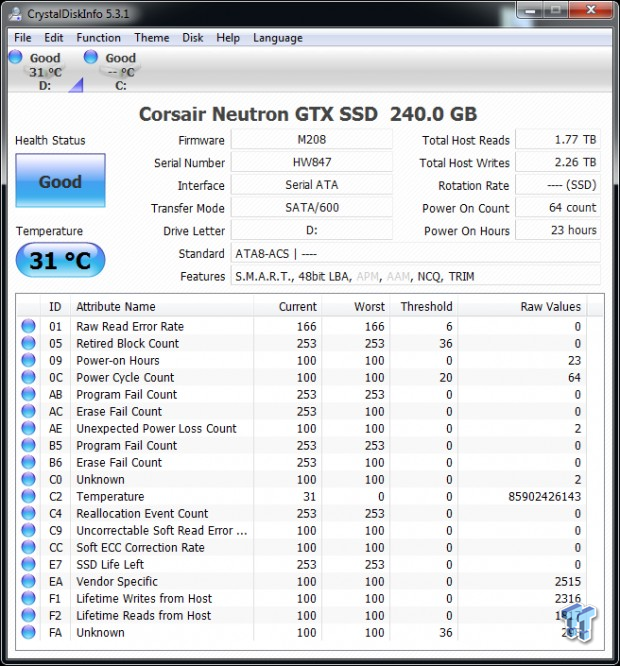Click the status orb for Soft ECC Correction Rate
The width and height of the screenshot is (620, 666).
28,547
